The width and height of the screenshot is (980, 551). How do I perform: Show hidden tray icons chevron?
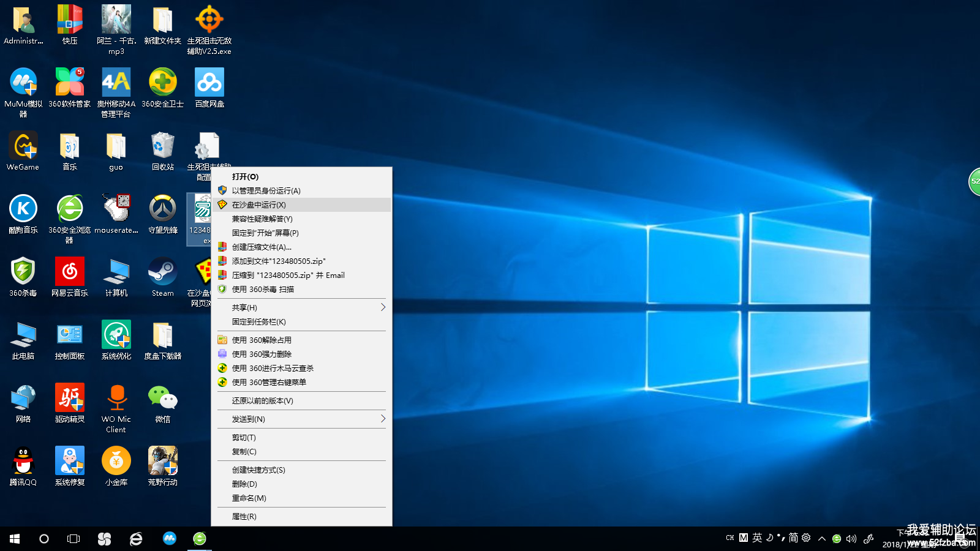(822, 539)
